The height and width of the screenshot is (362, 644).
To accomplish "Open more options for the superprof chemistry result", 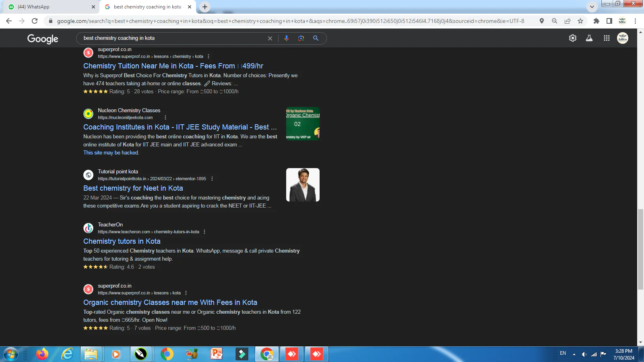I will [x=208, y=57].
